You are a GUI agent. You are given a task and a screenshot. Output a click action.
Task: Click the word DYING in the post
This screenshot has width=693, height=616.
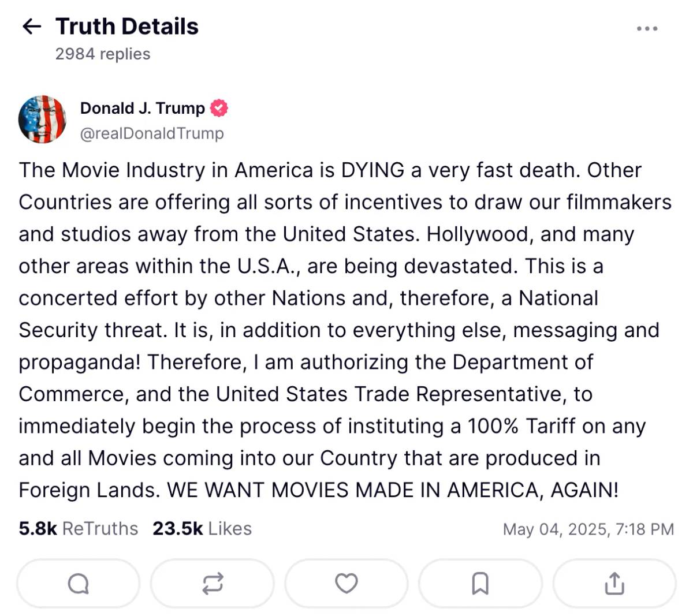pyautogui.click(x=373, y=170)
